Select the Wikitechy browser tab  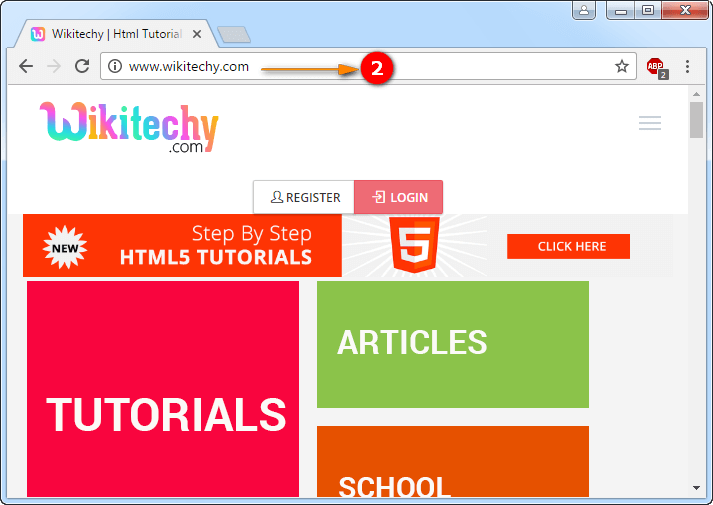(x=110, y=34)
